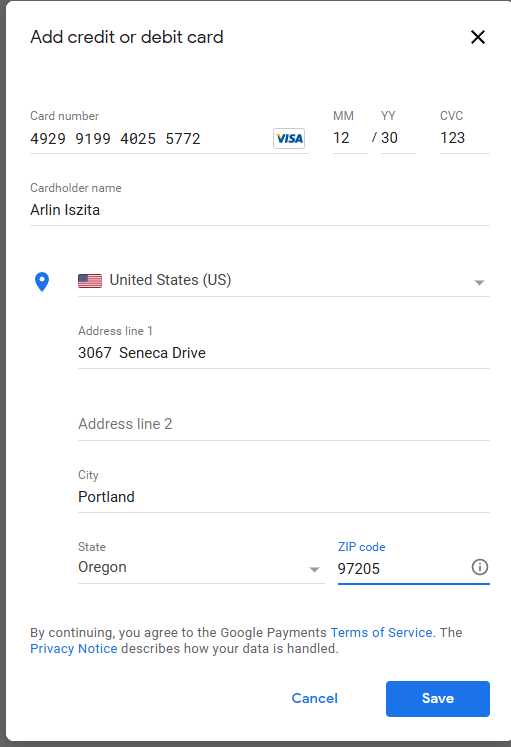Close the add card dialog with X icon
The image size is (511, 747).
point(478,37)
